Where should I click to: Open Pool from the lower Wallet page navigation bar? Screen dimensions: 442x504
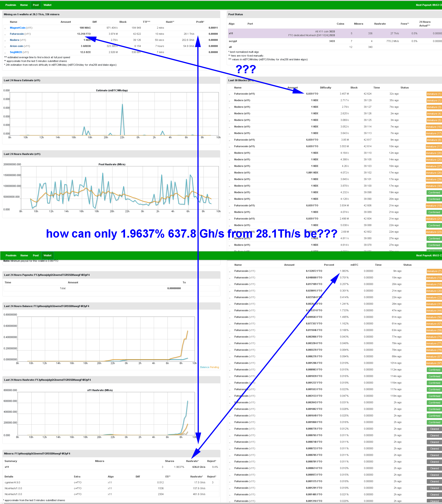coord(36,255)
